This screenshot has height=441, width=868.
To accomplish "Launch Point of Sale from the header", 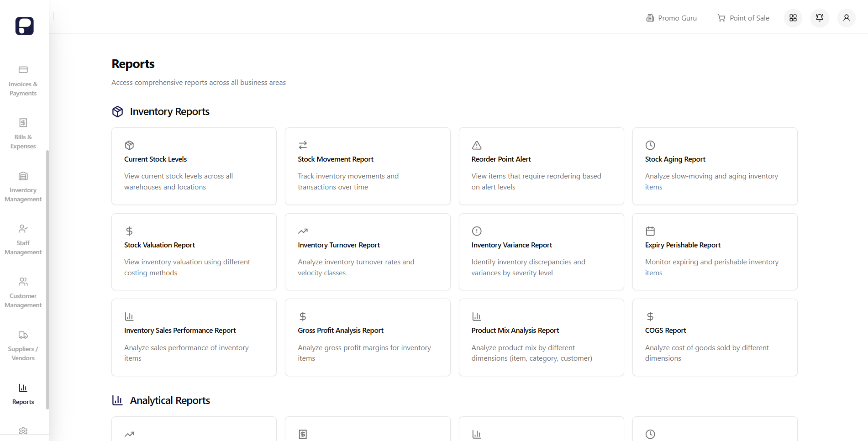I will click(743, 18).
